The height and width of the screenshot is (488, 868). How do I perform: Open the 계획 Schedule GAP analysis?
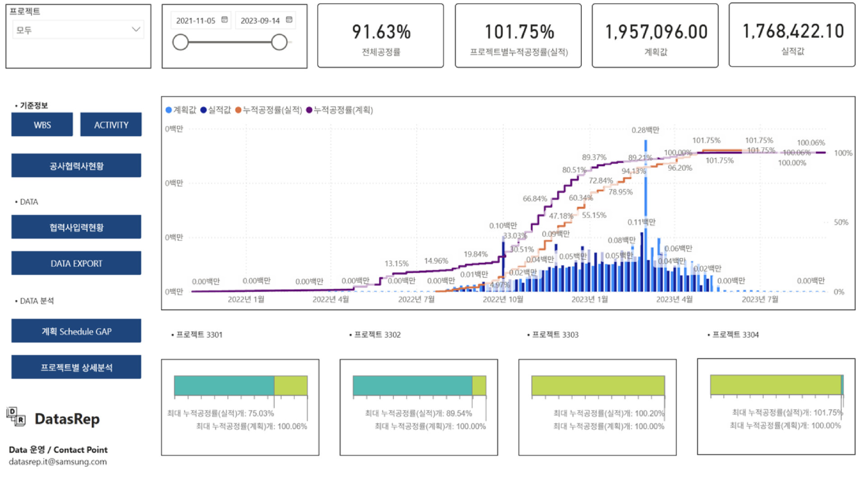[x=75, y=331]
